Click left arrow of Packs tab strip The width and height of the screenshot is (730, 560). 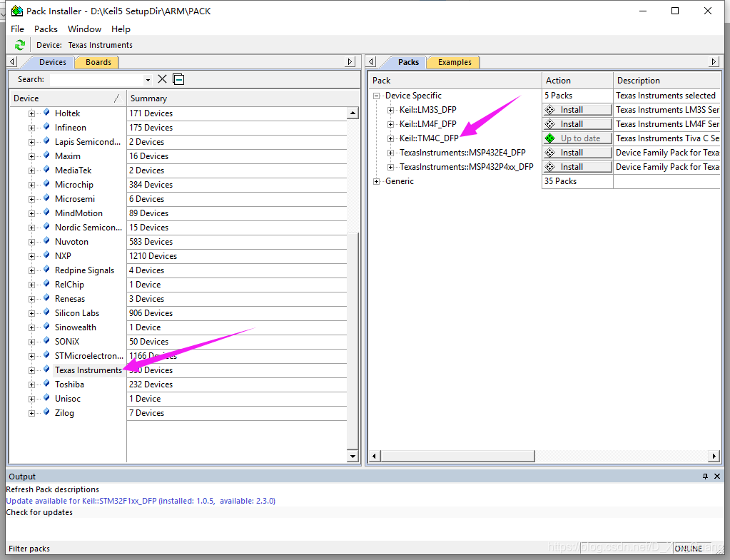pyautogui.click(x=371, y=61)
